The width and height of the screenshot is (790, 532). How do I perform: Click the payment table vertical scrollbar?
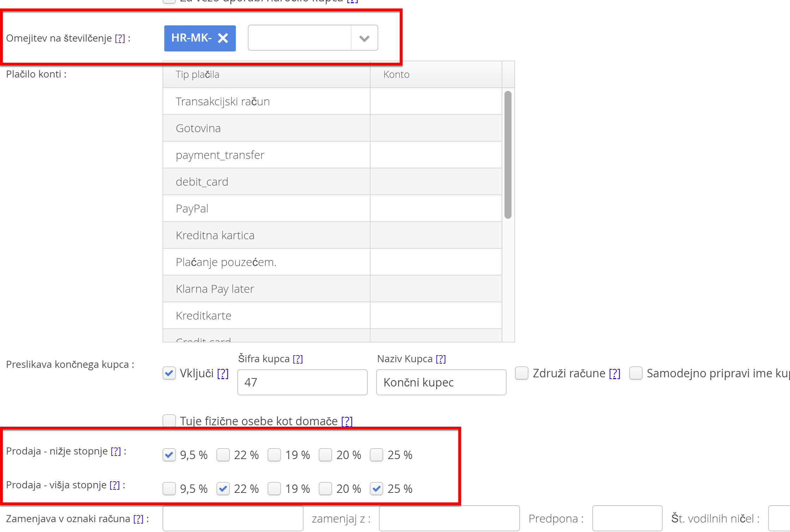pyautogui.click(x=508, y=155)
